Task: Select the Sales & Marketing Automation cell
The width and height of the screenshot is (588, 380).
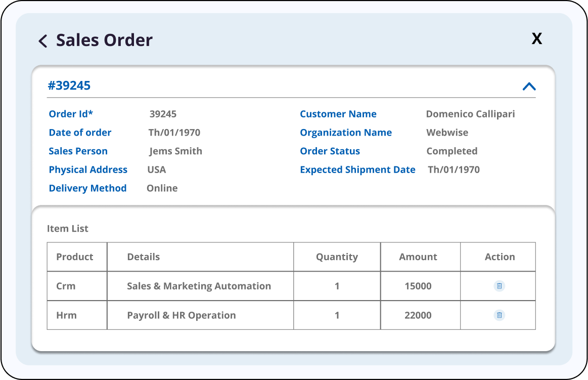Action: click(x=199, y=286)
